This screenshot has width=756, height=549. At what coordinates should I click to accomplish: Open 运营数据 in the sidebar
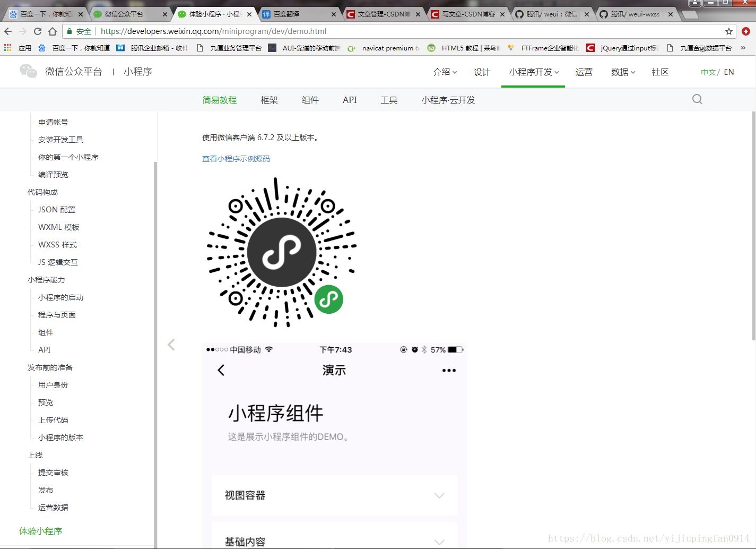pyautogui.click(x=53, y=508)
